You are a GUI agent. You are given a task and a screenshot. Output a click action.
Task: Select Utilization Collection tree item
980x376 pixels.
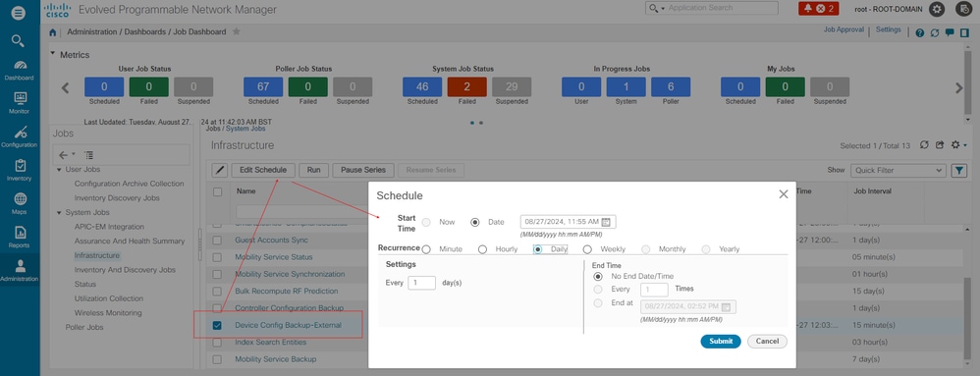pyautogui.click(x=109, y=298)
